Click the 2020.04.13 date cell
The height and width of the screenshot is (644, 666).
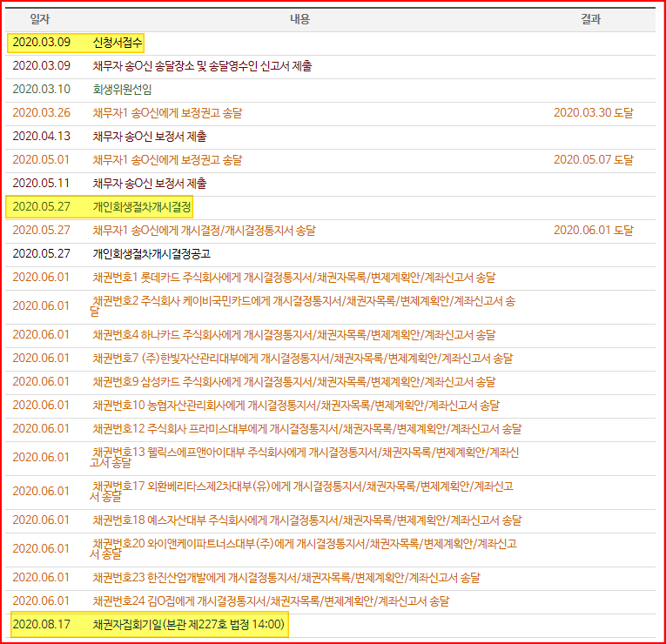pos(41,137)
